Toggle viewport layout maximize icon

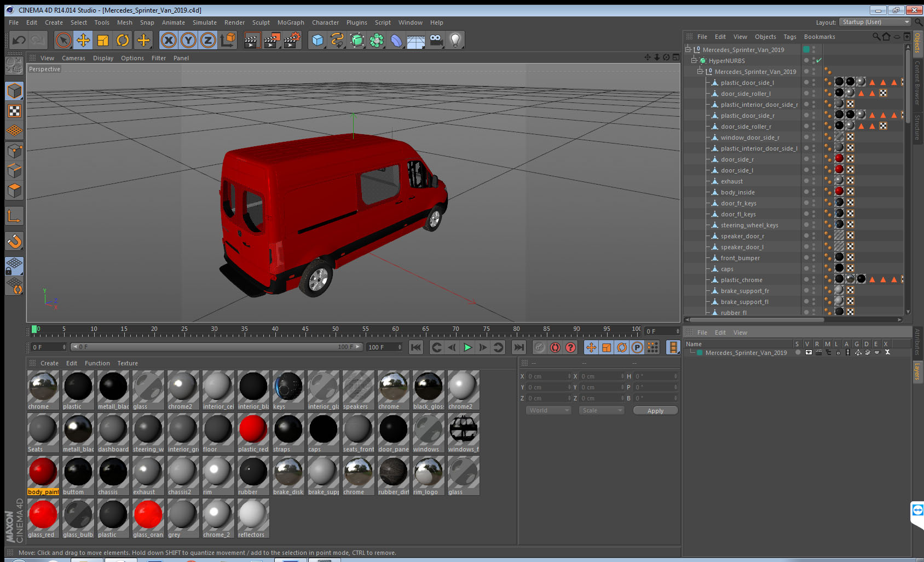(x=676, y=58)
